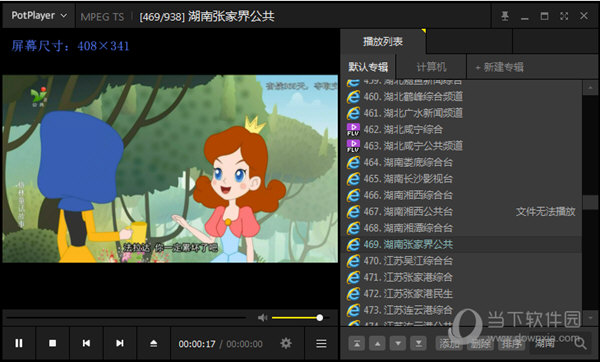Viewport: 600px width, 362px height.
Task: Click the IE icon beside 湖南长沙影视台
Action: point(353,179)
